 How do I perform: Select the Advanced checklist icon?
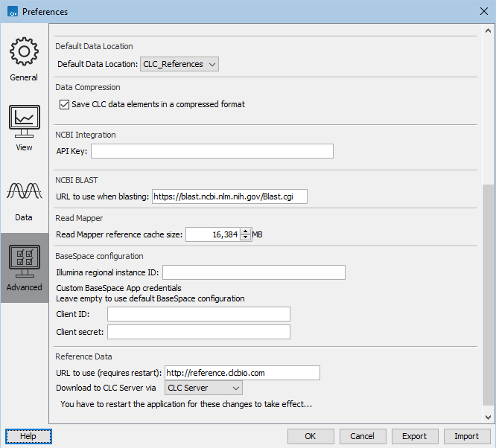coord(24,262)
